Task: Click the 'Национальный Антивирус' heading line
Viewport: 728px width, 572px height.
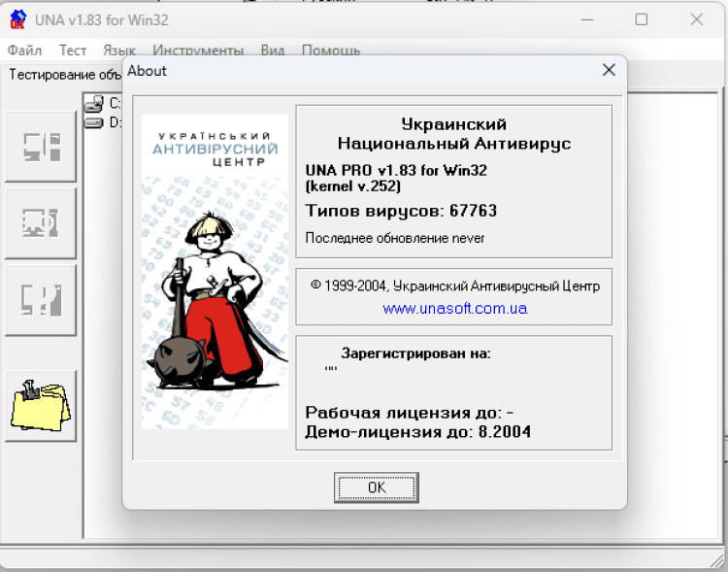Action: point(454,143)
